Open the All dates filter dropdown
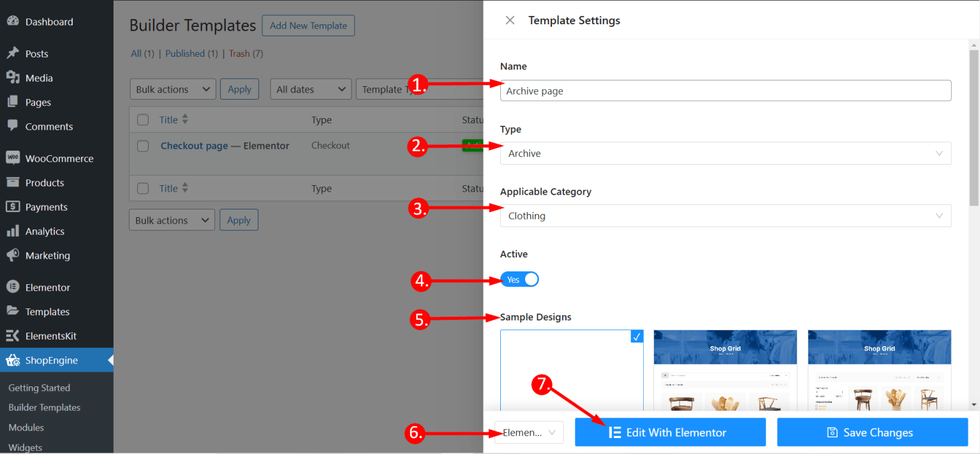Screen dimensions: 980x454 coord(310,89)
